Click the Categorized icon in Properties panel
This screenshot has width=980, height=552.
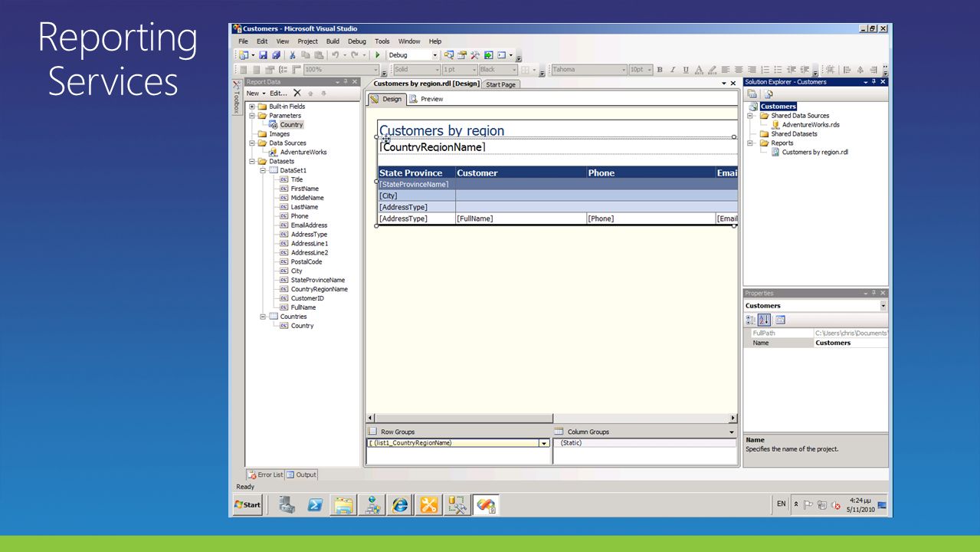(x=751, y=320)
